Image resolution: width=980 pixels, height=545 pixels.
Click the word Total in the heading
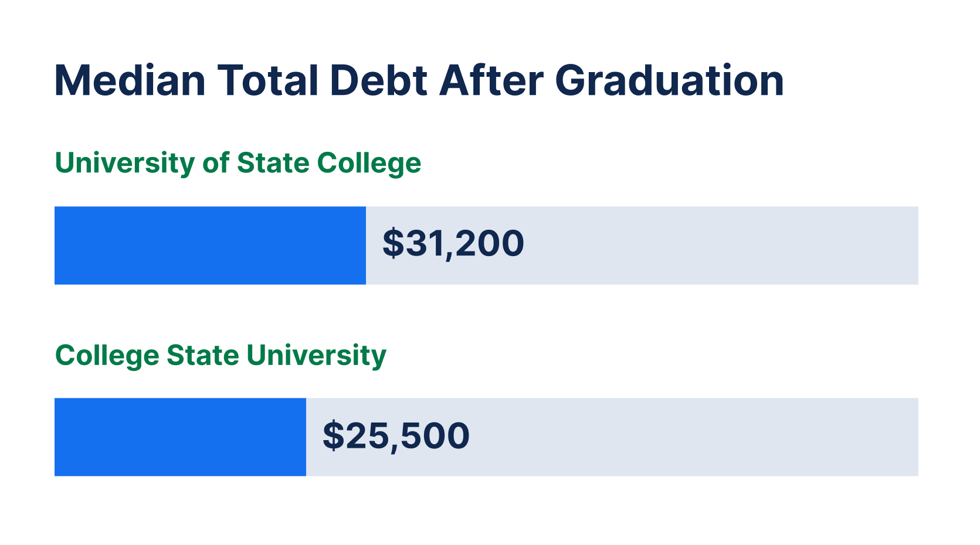(268, 81)
